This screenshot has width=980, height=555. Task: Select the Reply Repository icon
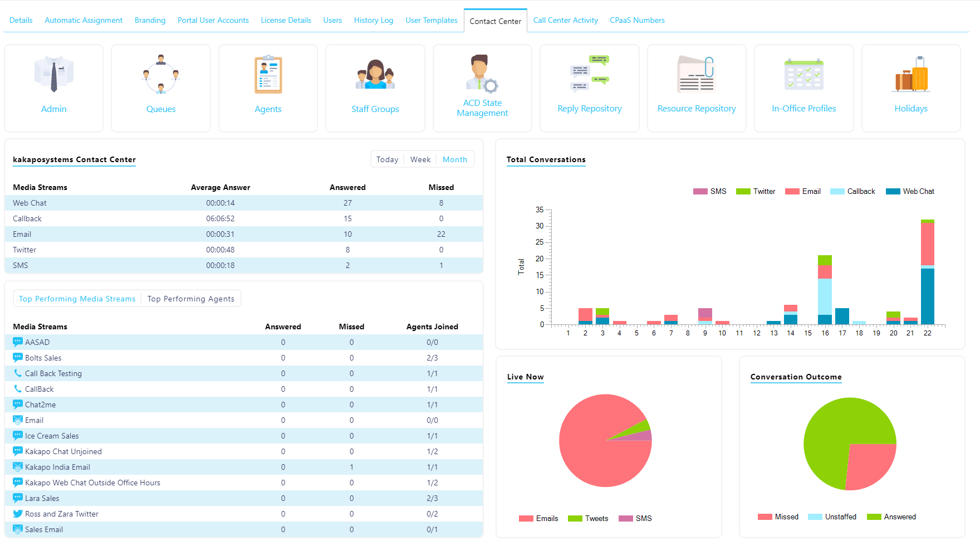coord(589,72)
